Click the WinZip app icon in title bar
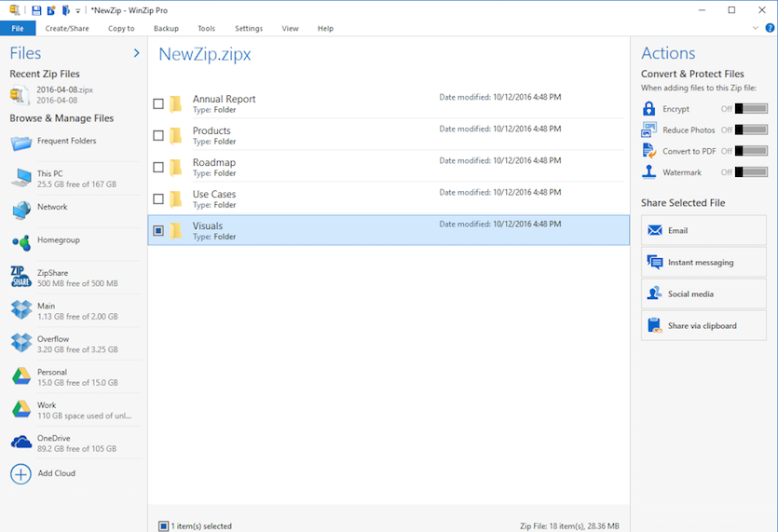This screenshot has height=532, width=778. [x=15, y=10]
